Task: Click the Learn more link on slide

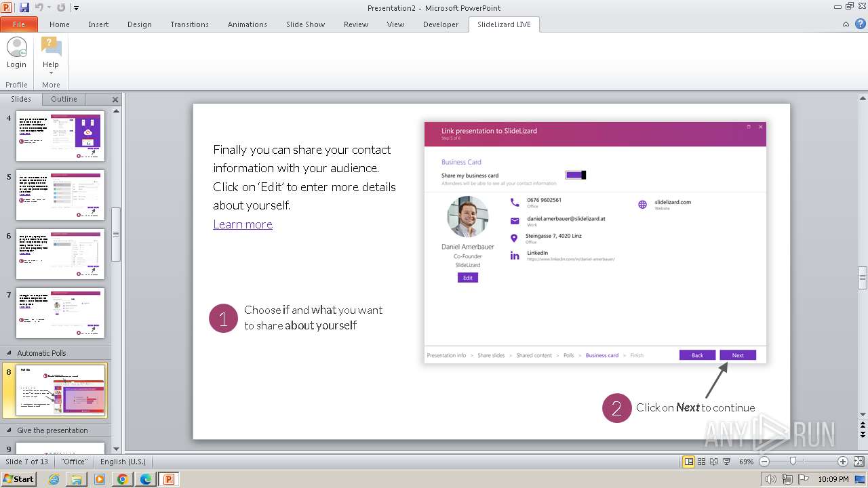Action: (x=243, y=224)
